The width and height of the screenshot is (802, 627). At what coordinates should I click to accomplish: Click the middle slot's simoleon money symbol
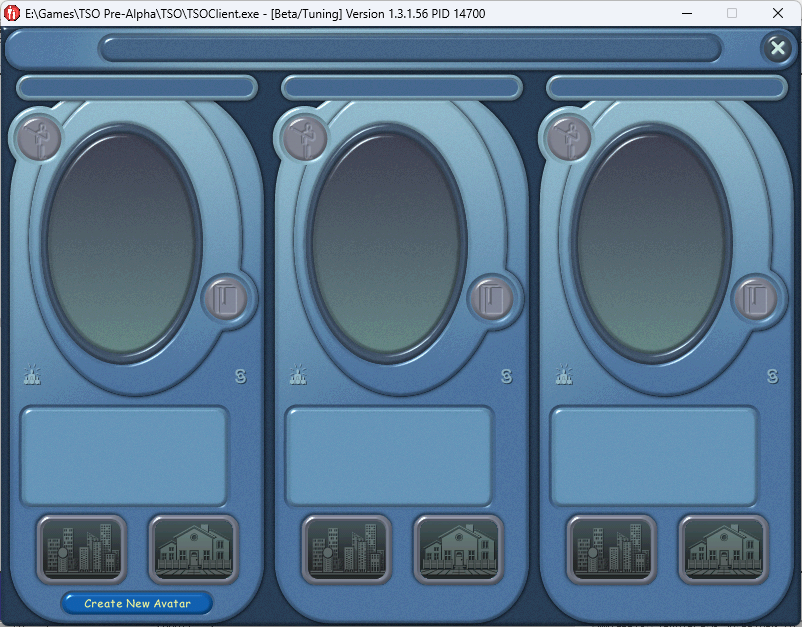click(506, 376)
